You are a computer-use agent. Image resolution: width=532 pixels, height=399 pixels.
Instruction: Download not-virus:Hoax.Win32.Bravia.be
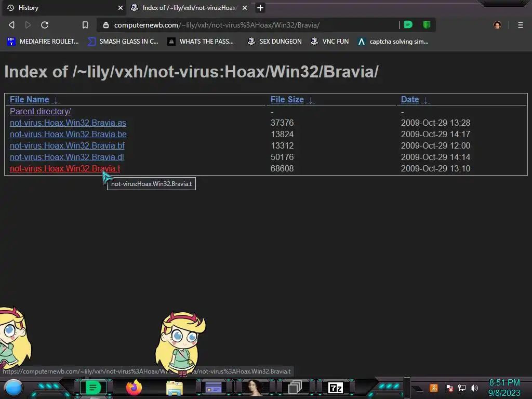[x=68, y=134]
